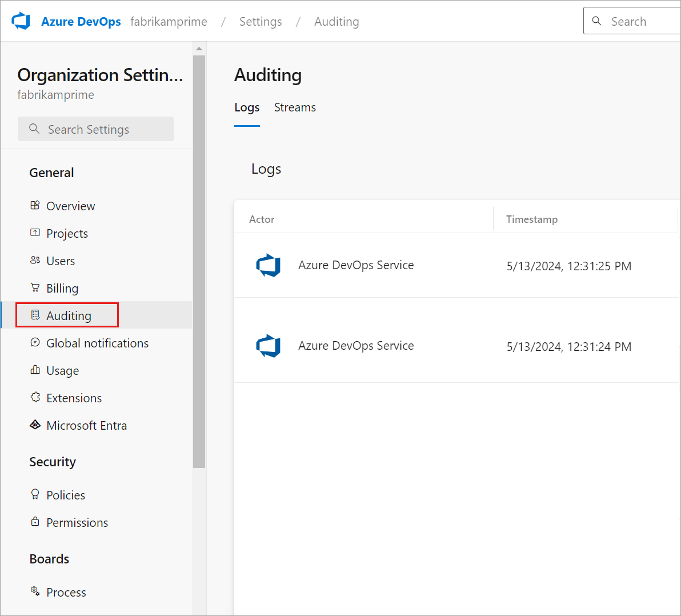Open Overview settings icon in sidebar
This screenshot has height=616, width=681.
pos(35,206)
